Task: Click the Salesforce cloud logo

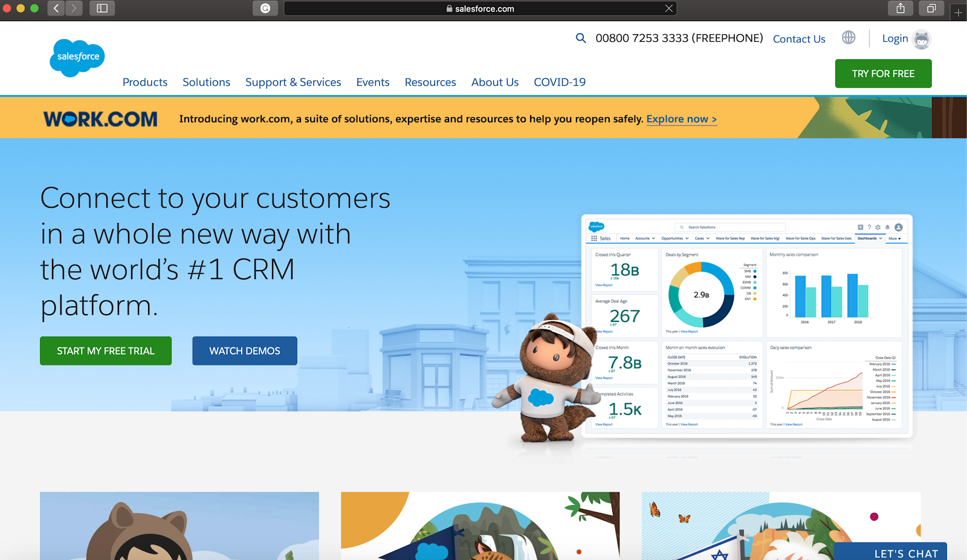Action: (x=77, y=57)
